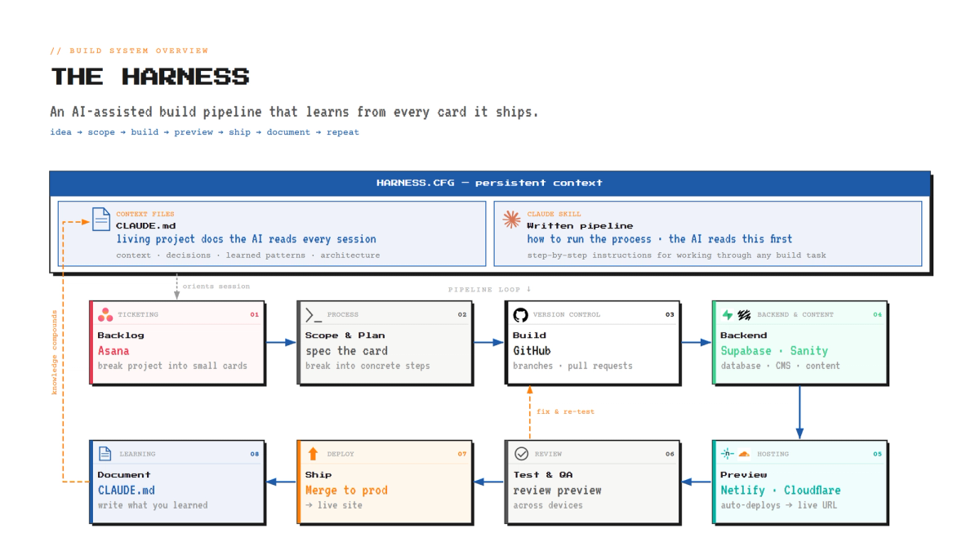Click 'auto-deploys → live URL' text
The image size is (980, 551).
pyautogui.click(x=778, y=505)
